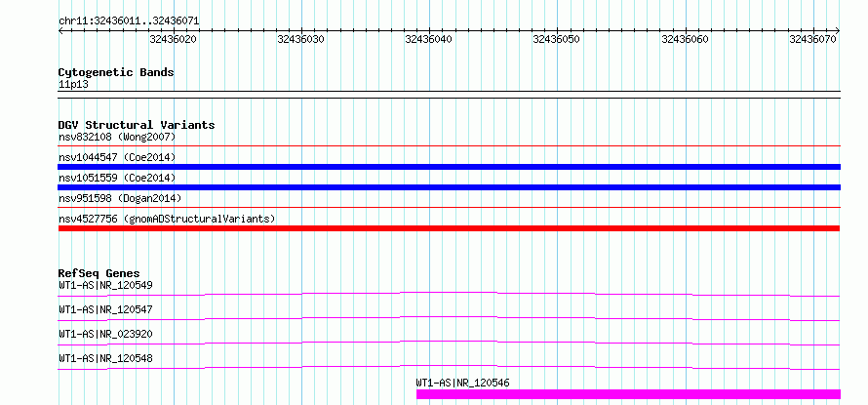The image size is (868, 405).
Task: Select nsv4527756 (gnomADStructuralVariants) label
Action: click(x=167, y=219)
